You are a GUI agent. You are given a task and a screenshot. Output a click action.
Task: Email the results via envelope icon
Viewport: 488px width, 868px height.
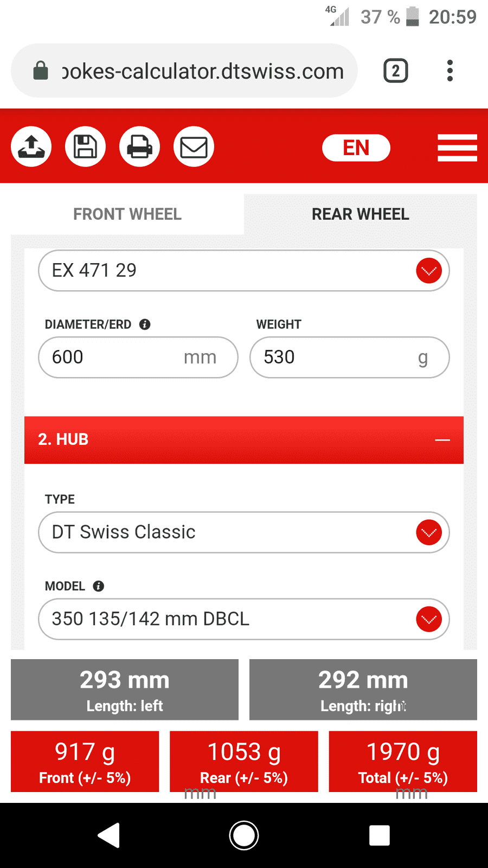[194, 146]
